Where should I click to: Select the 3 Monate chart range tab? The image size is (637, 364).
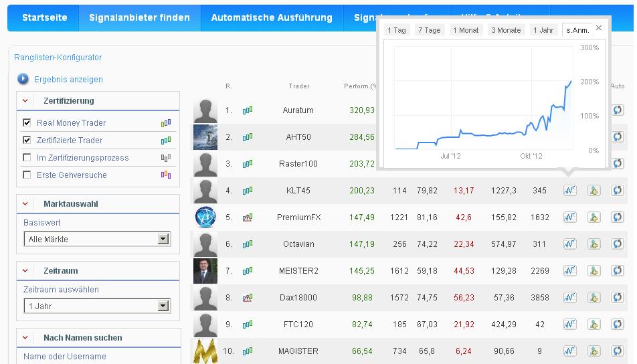(x=505, y=30)
